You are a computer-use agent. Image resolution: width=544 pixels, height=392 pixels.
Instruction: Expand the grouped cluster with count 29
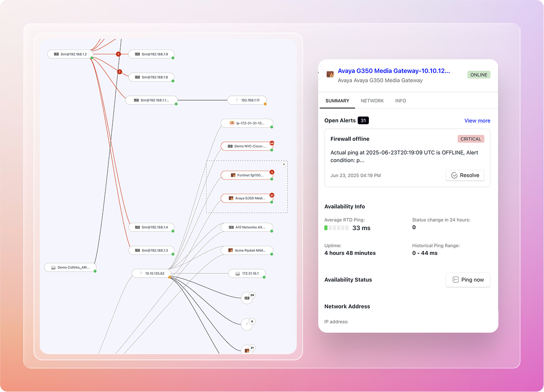point(247,298)
